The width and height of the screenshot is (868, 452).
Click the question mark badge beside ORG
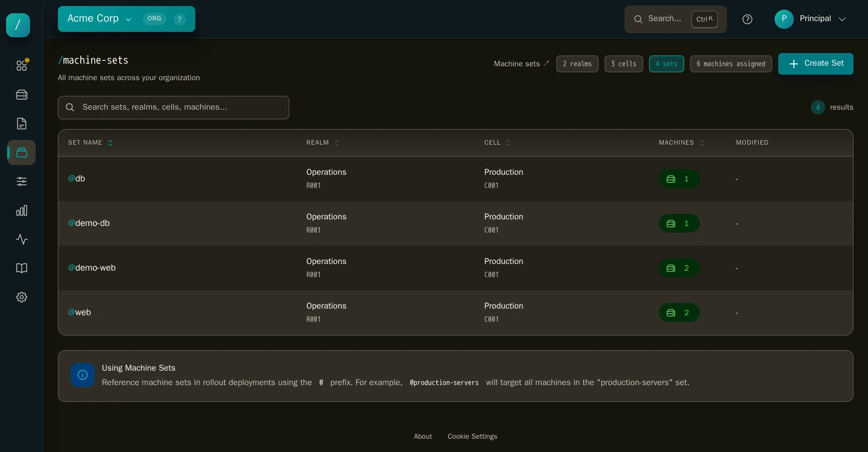point(180,19)
